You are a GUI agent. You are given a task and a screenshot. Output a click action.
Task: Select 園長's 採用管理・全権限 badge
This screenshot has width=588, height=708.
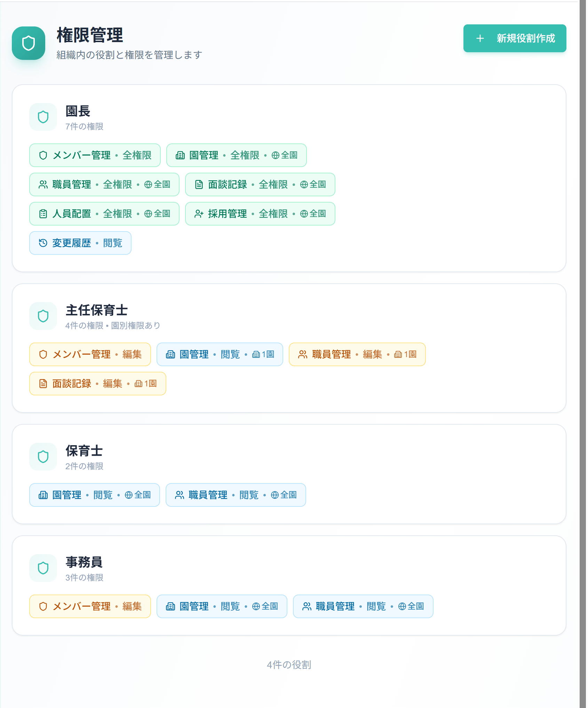coord(260,214)
